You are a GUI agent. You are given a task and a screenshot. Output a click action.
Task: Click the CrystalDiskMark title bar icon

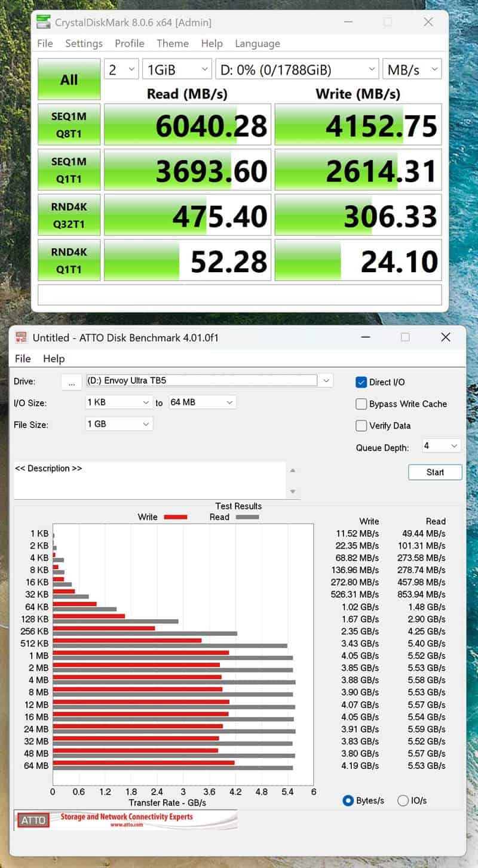pos(43,23)
